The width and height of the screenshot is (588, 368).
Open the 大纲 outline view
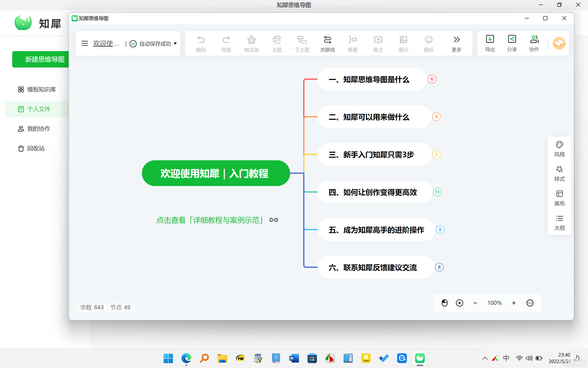coord(559,223)
